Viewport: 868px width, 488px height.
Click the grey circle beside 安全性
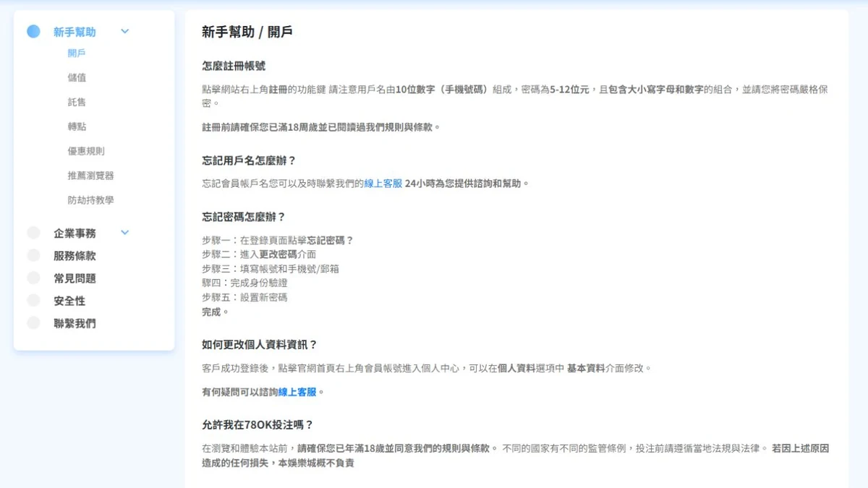pos(33,300)
